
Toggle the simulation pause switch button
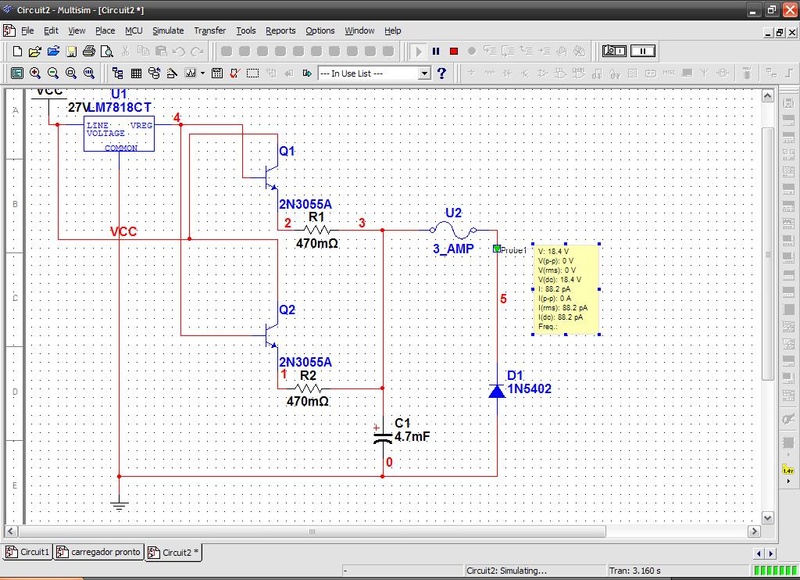642,51
